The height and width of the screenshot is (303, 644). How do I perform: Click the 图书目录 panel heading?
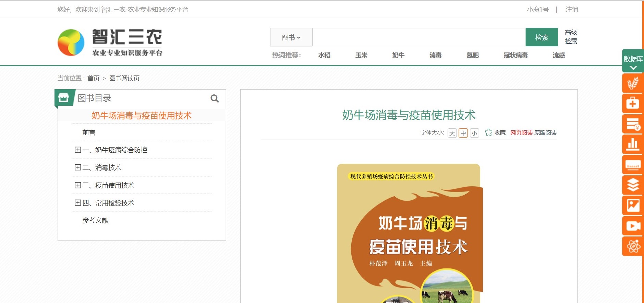pos(95,98)
